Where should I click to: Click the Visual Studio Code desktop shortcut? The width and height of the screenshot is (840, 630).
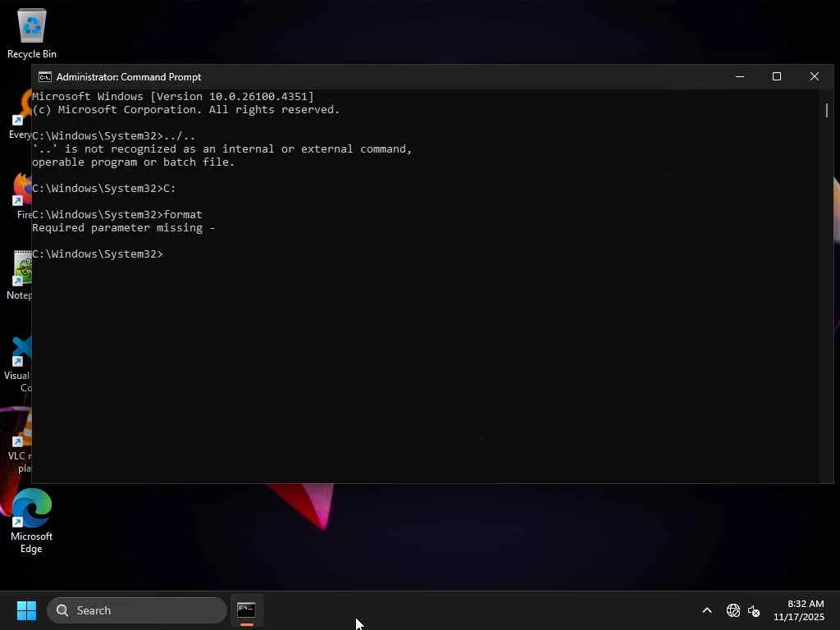pos(18,364)
